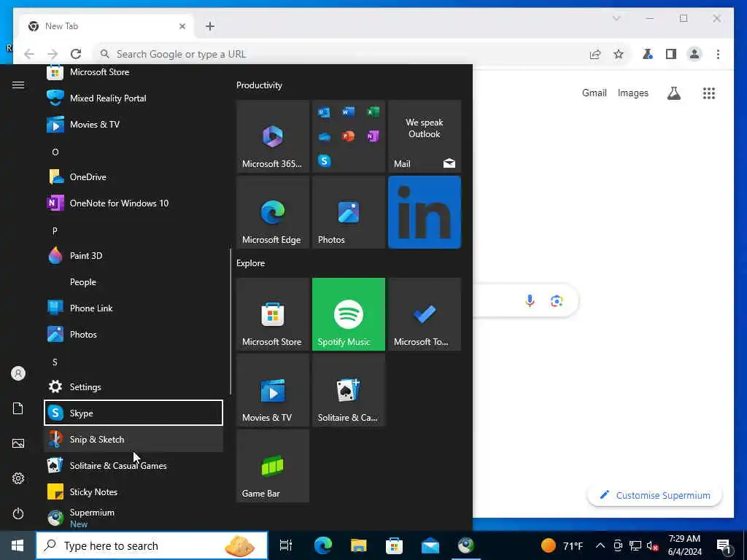Expand the Start menu hamburger

tap(18, 85)
